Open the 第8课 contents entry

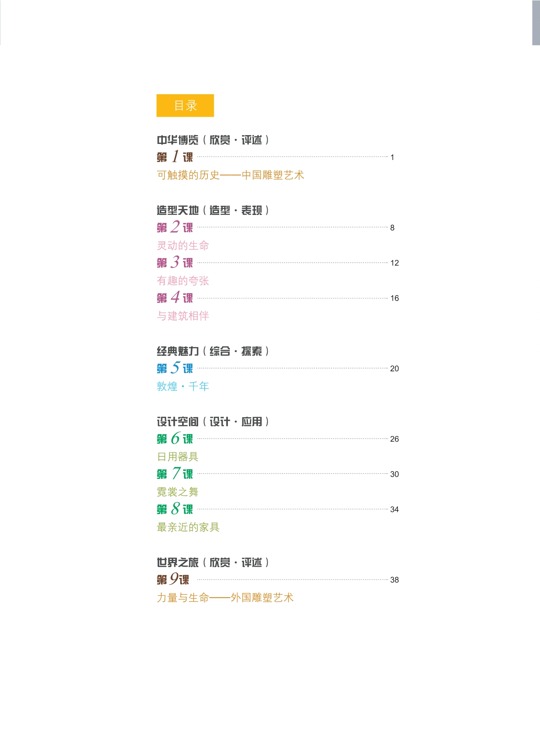click(x=175, y=509)
